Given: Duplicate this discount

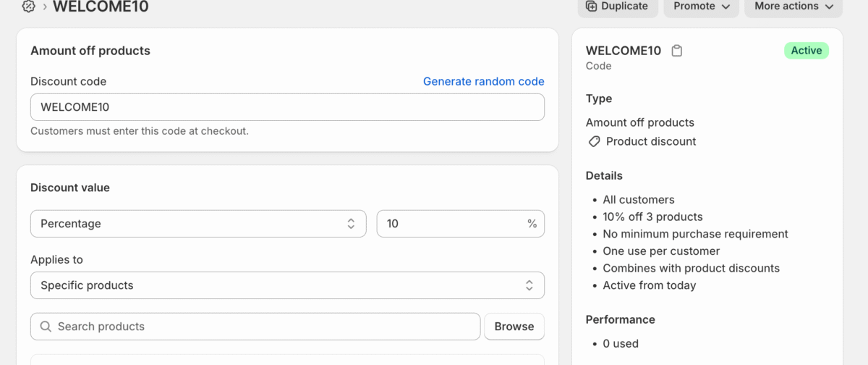Looking at the screenshot, I should [x=617, y=7].
